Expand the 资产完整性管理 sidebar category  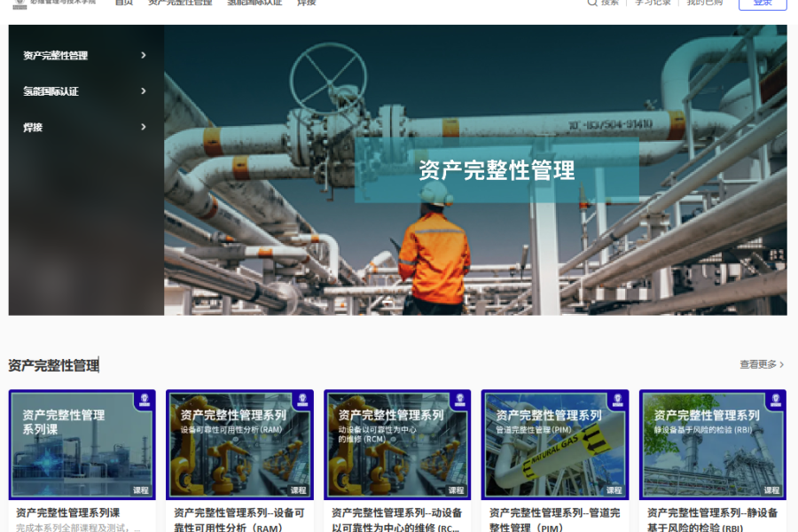[x=82, y=55]
